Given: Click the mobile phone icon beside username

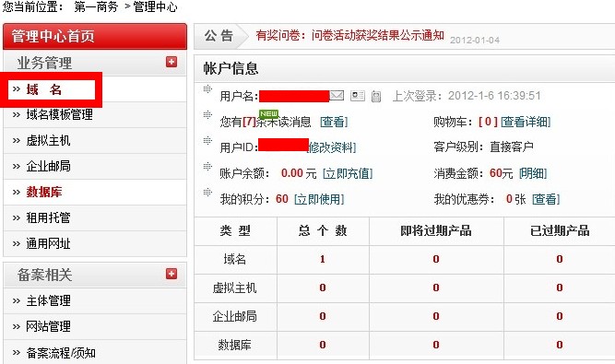Looking at the screenshot, I should pos(376,96).
